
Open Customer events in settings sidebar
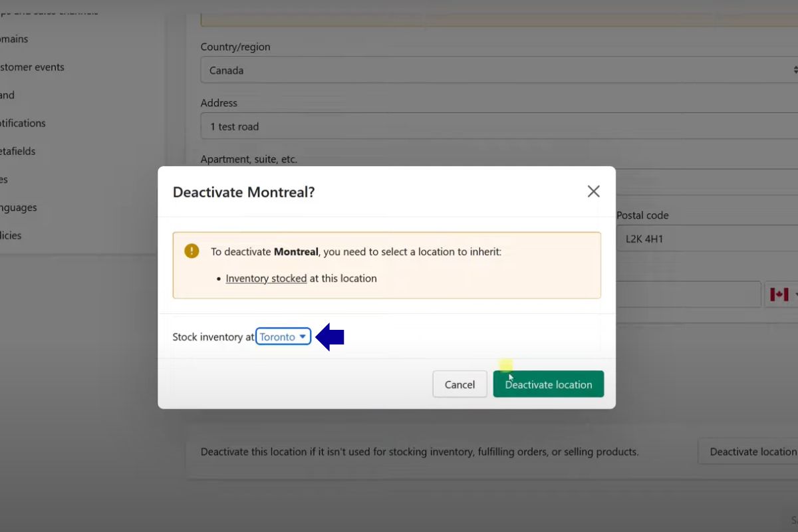point(31,67)
